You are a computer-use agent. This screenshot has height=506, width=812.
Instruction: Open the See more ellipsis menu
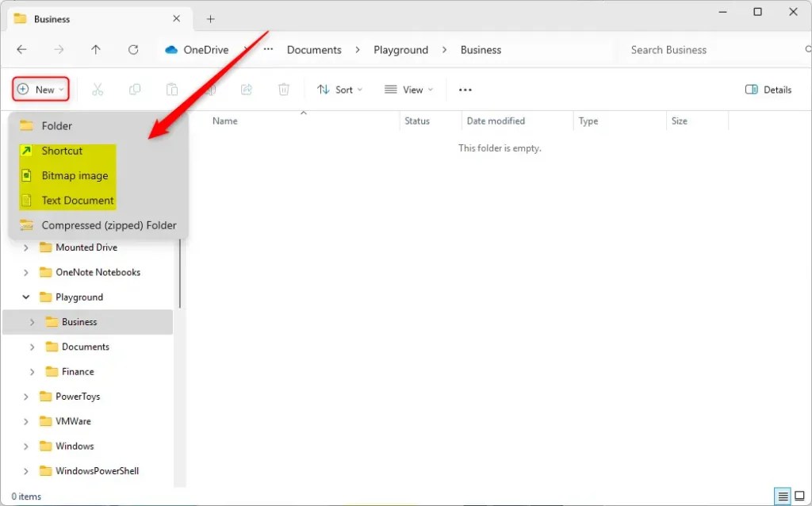465,90
